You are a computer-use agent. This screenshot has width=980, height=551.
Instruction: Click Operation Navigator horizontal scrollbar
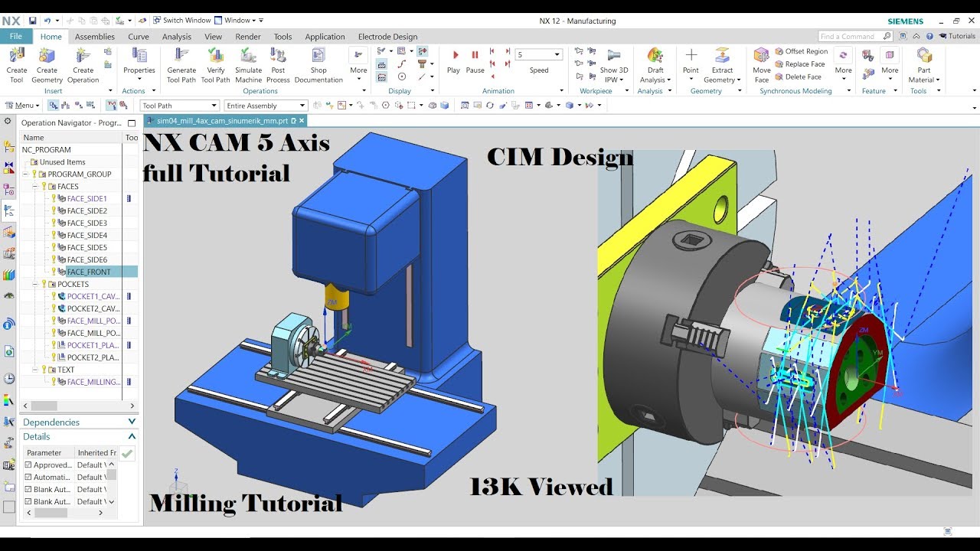coord(78,406)
